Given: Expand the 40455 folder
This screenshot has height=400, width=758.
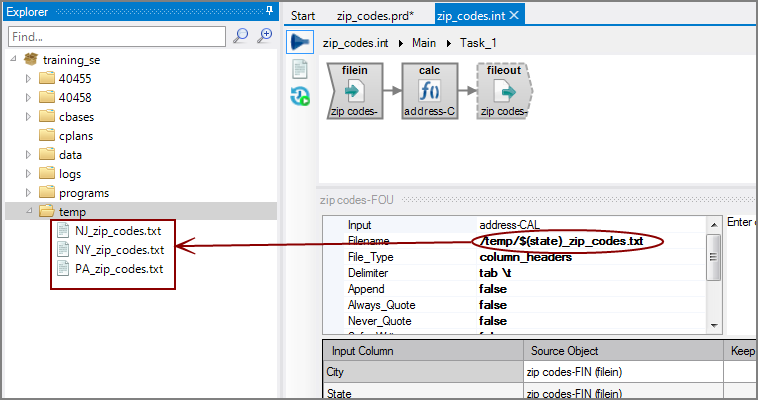Looking at the screenshot, I should 28,78.
